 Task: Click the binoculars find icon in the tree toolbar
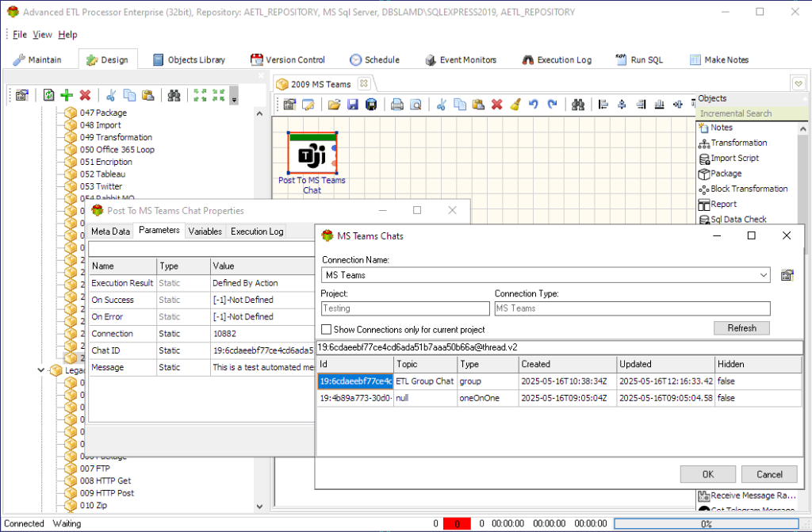point(174,95)
